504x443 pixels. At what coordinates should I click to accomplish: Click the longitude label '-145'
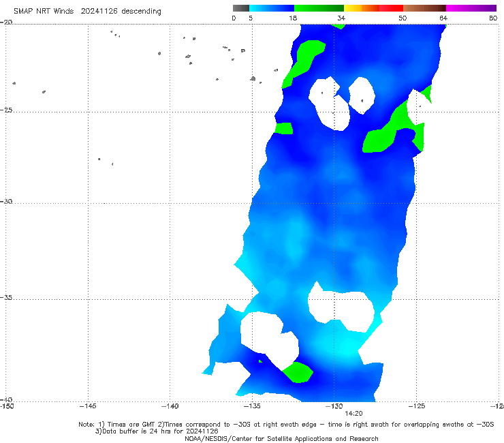88,406
